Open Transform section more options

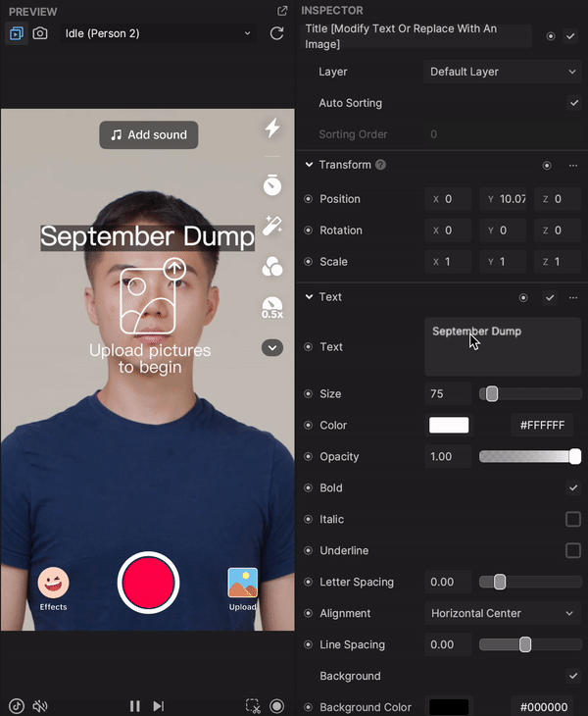[x=573, y=166]
